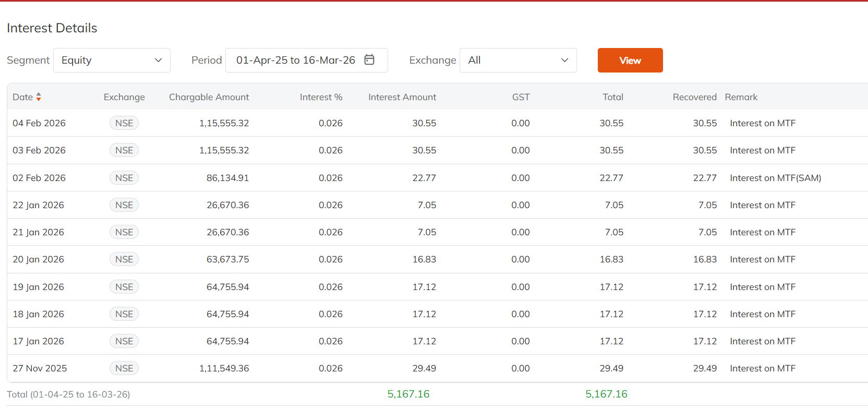Sort table by Date arrows icon
The image size is (868, 409).
[39, 97]
